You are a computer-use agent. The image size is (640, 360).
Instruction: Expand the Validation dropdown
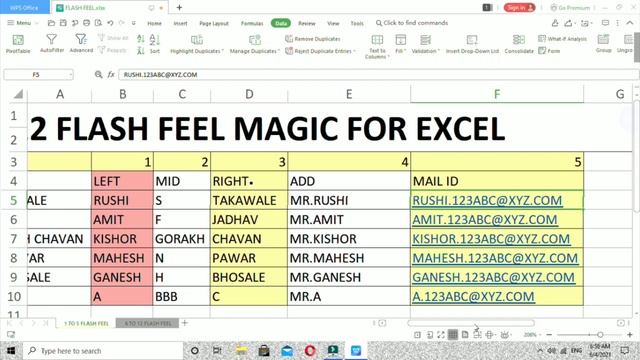pyautogui.click(x=425, y=51)
